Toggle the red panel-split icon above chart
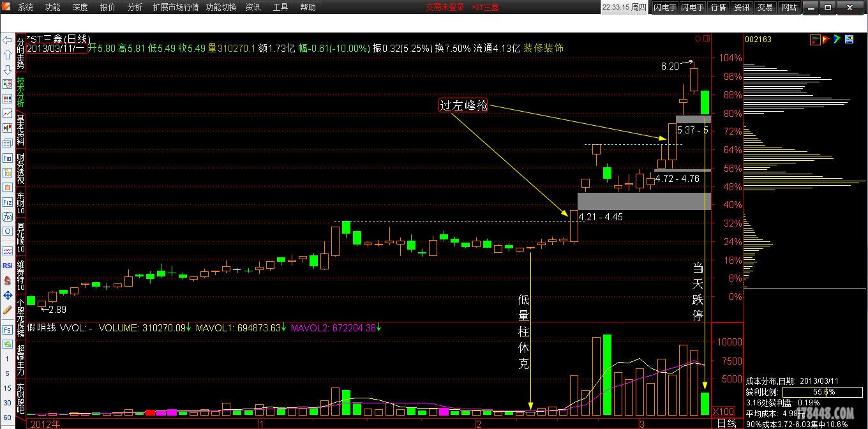 (706, 39)
